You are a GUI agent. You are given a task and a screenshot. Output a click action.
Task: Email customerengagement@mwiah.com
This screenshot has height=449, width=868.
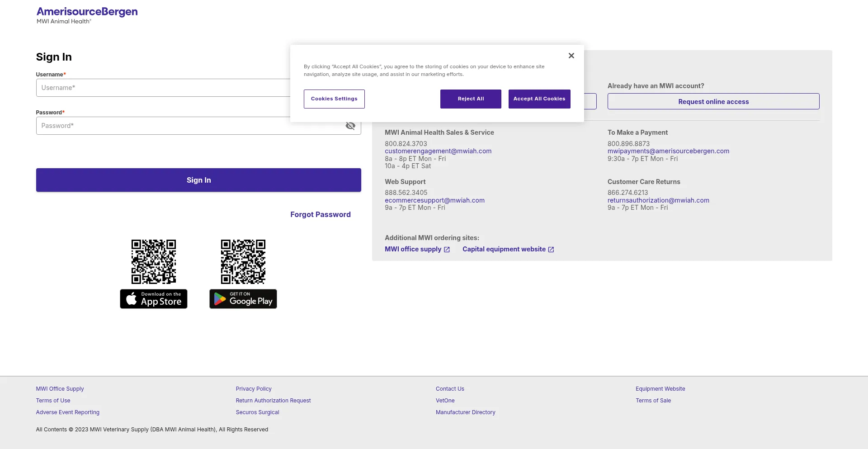click(x=438, y=151)
